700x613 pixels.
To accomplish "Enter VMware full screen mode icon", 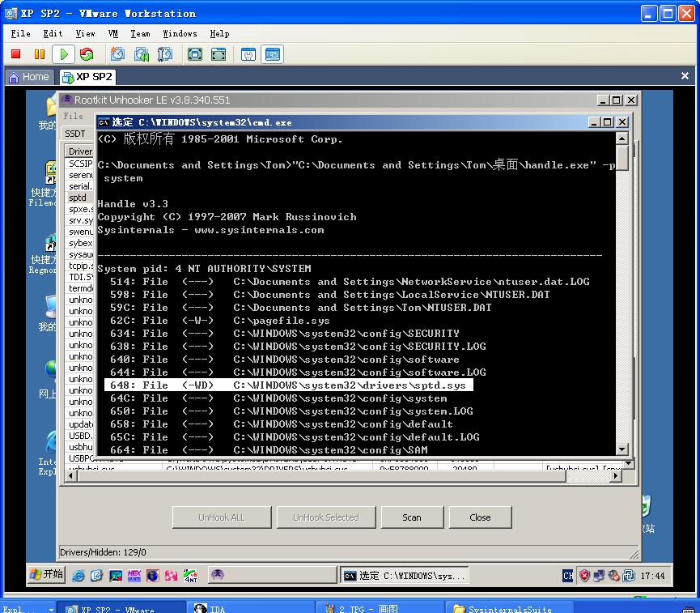I will [195, 54].
